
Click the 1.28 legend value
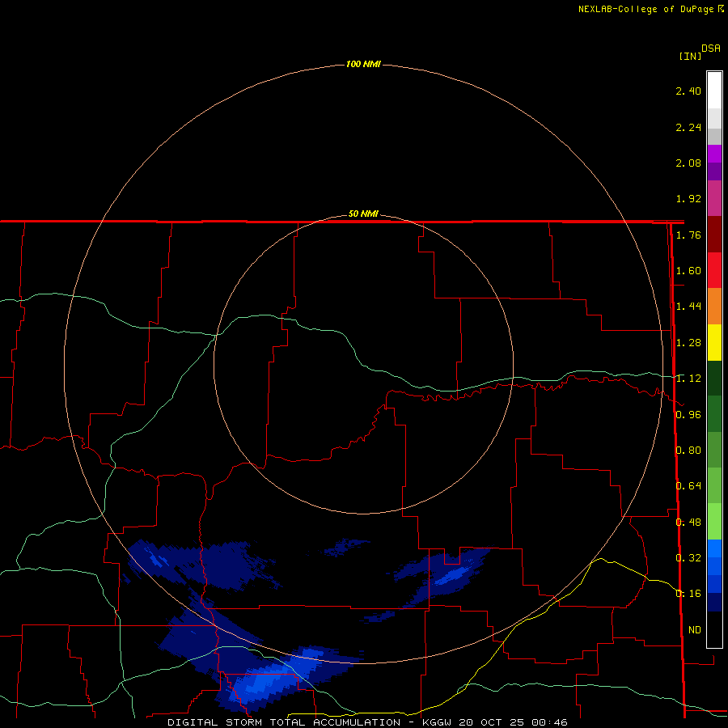tap(688, 343)
